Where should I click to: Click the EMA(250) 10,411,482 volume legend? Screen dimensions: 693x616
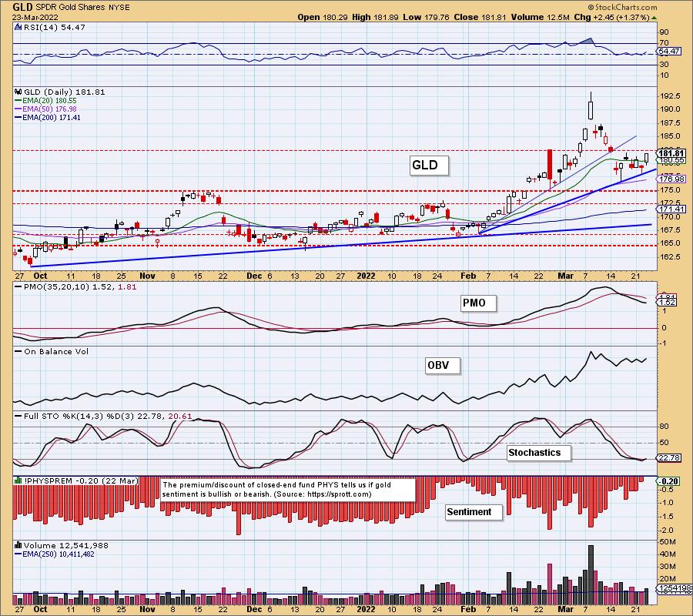[55, 554]
